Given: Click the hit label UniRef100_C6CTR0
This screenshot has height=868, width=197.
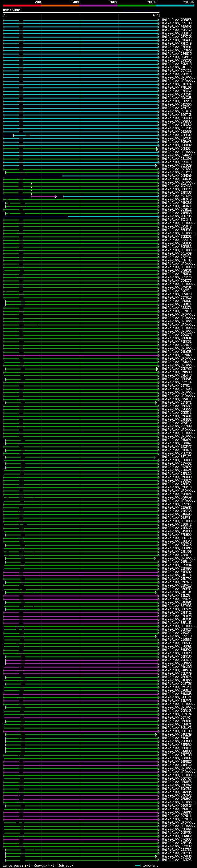Looking at the screenshot, I should (x=177, y=779).
